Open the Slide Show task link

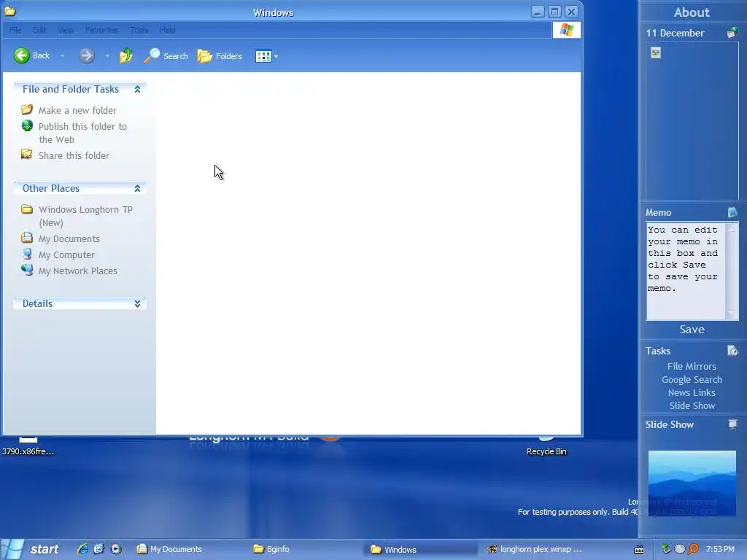pyautogui.click(x=692, y=406)
